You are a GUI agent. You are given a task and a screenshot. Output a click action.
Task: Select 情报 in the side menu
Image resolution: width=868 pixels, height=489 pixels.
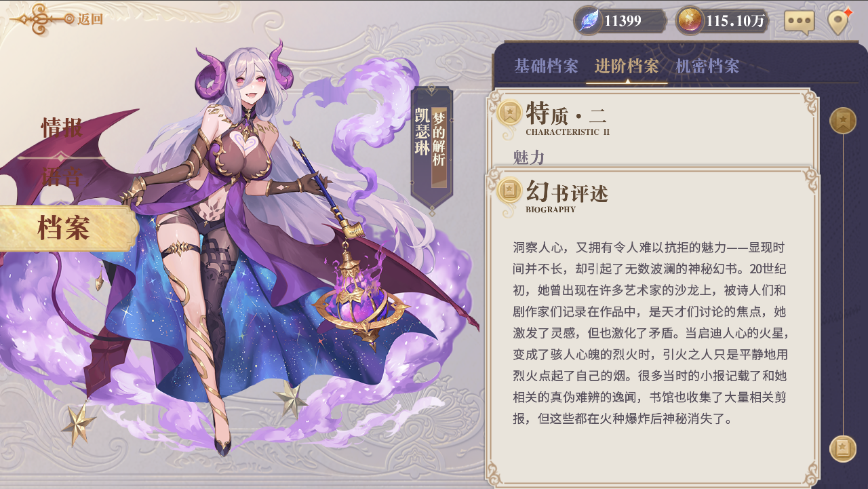tap(62, 128)
